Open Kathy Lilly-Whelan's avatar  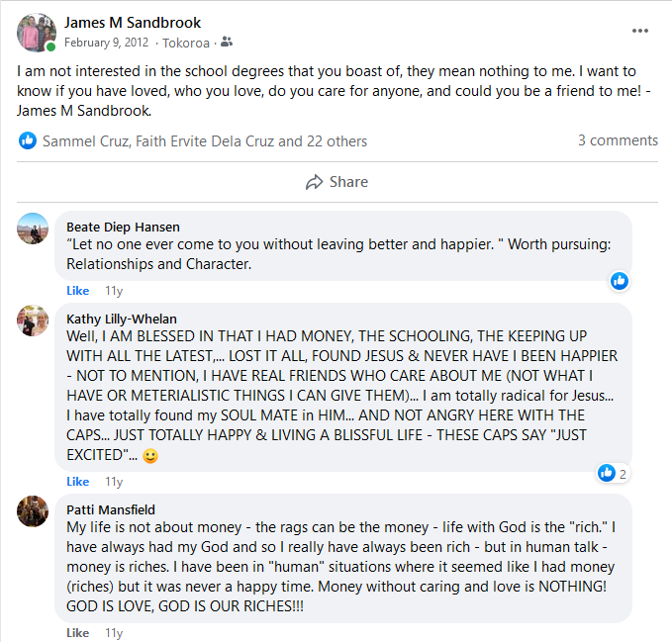click(x=33, y=321)
